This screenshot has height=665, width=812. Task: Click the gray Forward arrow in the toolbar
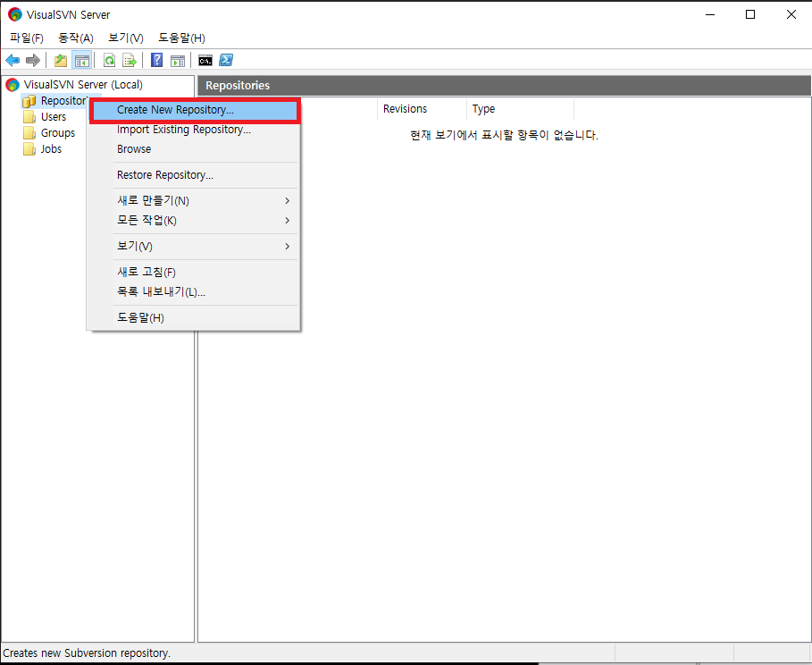[33, 60]
